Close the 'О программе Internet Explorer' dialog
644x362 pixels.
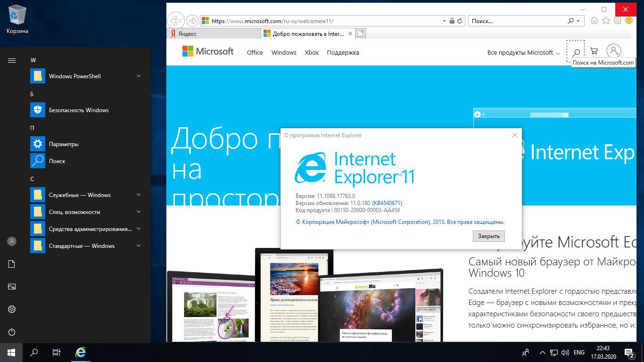[515, 135]
